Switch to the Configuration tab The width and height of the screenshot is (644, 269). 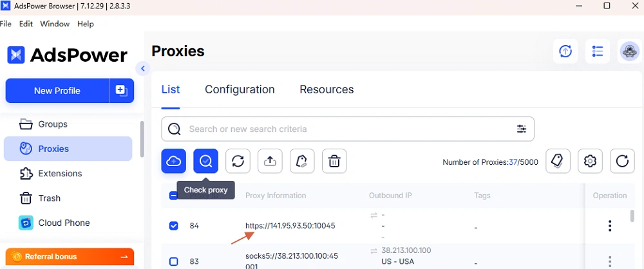[x=240, y=89]
